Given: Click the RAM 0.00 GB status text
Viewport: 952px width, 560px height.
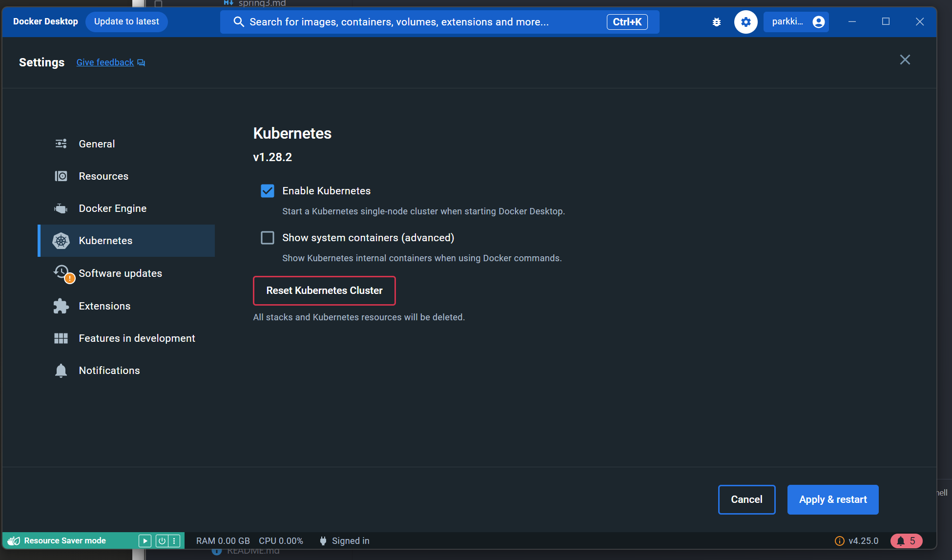Looking at the screenshot, I should pos(223,541).
